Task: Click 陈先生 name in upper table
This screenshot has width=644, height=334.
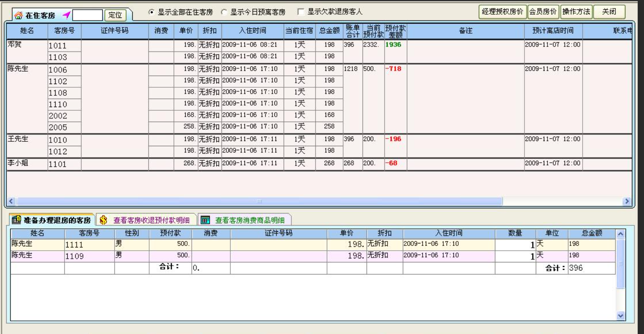Action: (18, 69)
